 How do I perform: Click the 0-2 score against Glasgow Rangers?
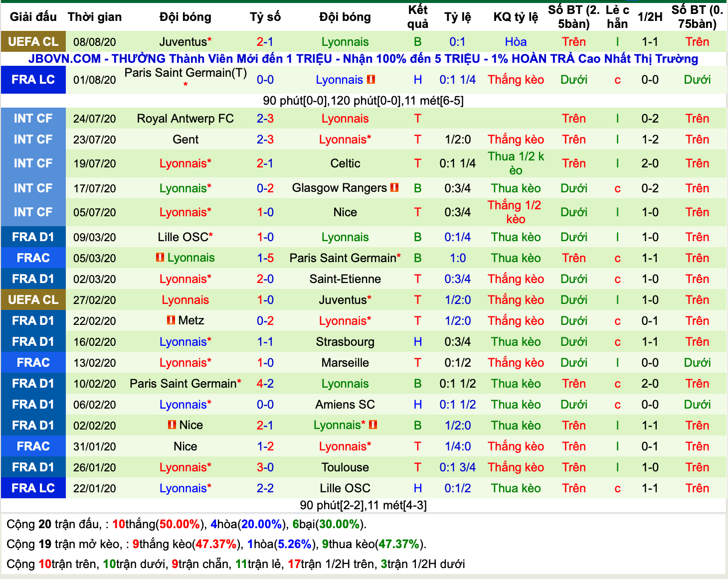coord(265,188)
